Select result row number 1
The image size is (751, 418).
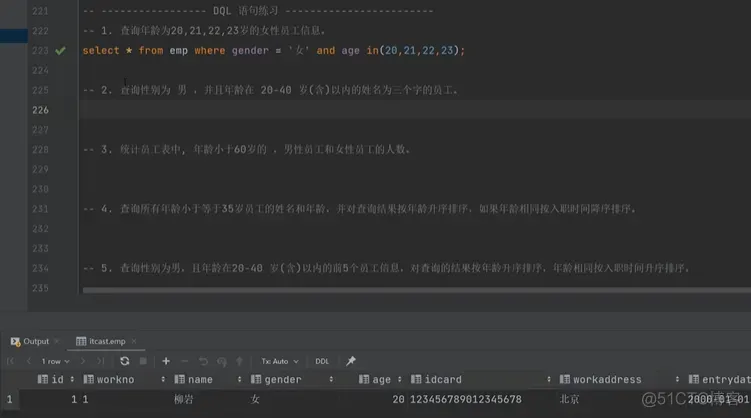point(9,399)
